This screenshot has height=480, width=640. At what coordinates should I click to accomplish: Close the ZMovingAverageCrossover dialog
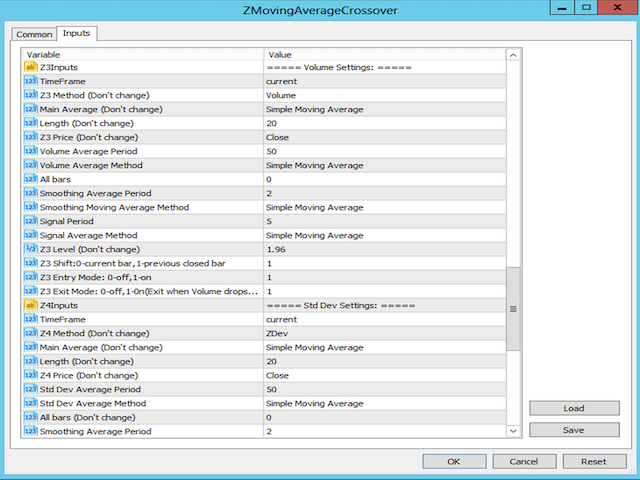point(617,7)
